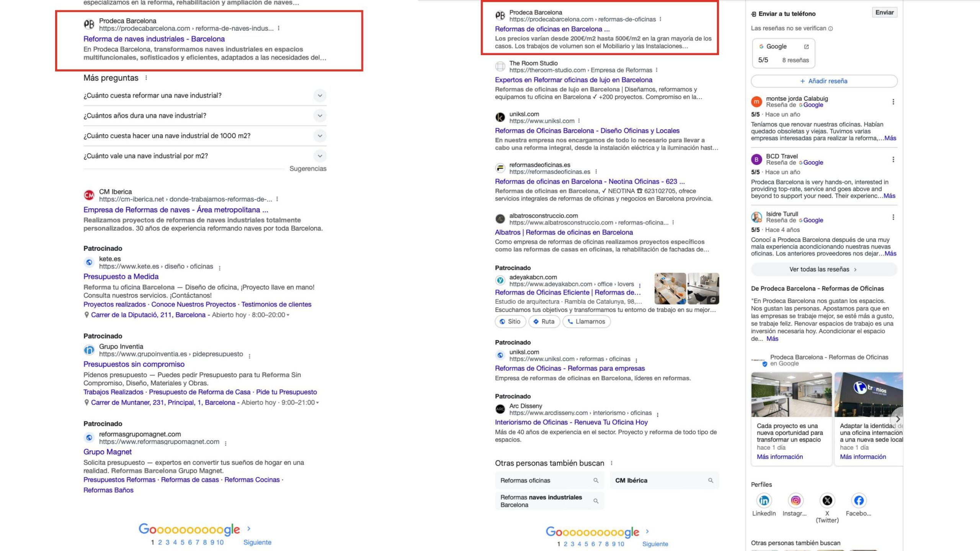Image resolution: width=980 pixels, height=551 pixels.
Task: Click Google 5/5 8 reseñas rating card
Action: (783, 53)
